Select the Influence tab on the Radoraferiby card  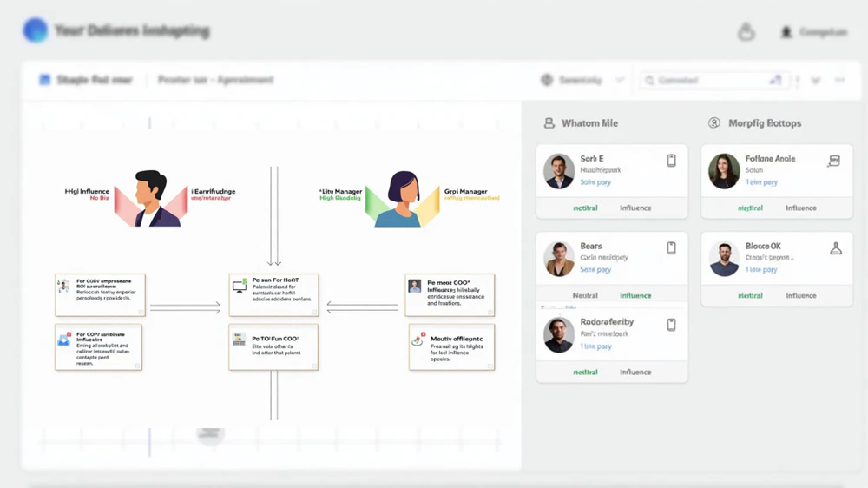tap(635, 372)
